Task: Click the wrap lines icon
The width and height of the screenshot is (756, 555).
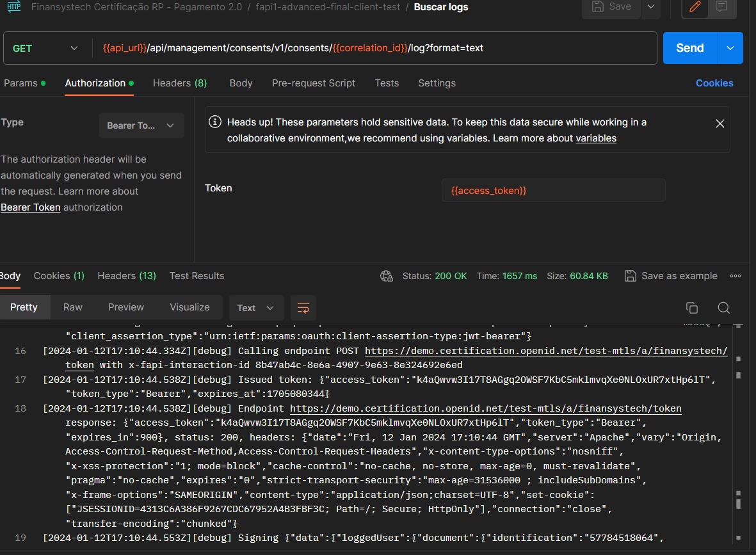Action: pyautogui.click(x=303, y=308)
